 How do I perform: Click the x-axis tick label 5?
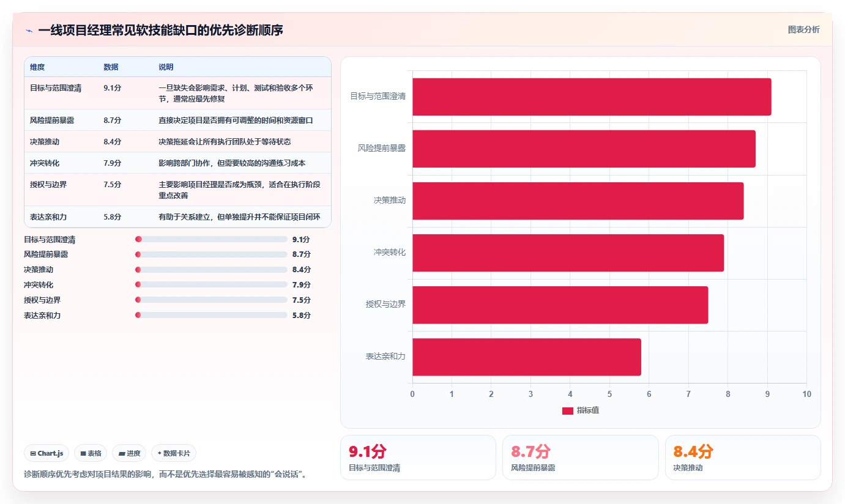tap(609, 395)
